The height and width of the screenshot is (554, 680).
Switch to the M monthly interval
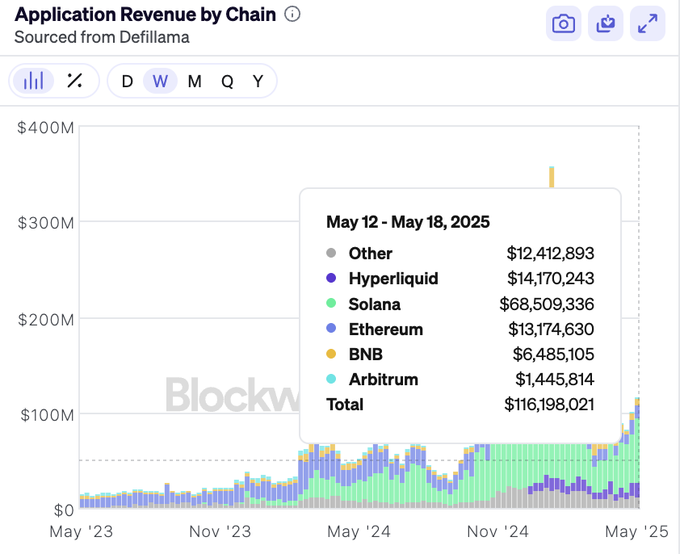click(194, 81)
